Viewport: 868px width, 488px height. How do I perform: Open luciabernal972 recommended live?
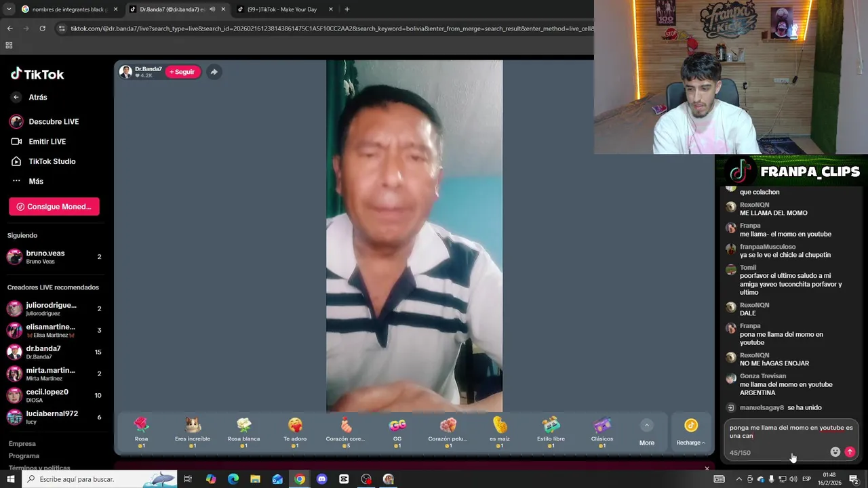tap(54, 417)
